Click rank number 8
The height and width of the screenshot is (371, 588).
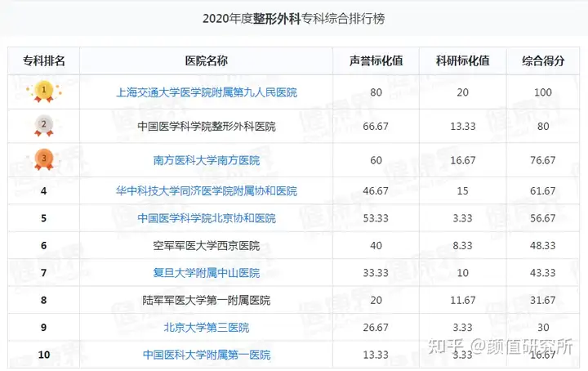point(44,300)
